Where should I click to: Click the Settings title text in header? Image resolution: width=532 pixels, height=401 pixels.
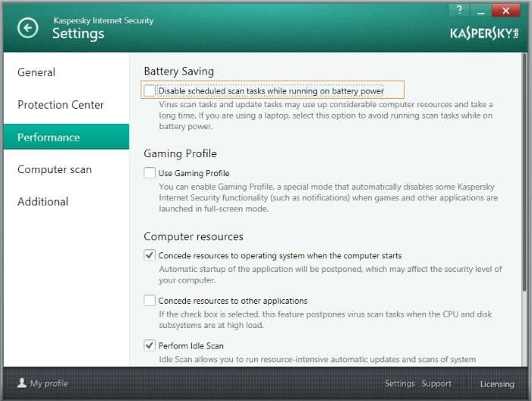click(78, 33)
